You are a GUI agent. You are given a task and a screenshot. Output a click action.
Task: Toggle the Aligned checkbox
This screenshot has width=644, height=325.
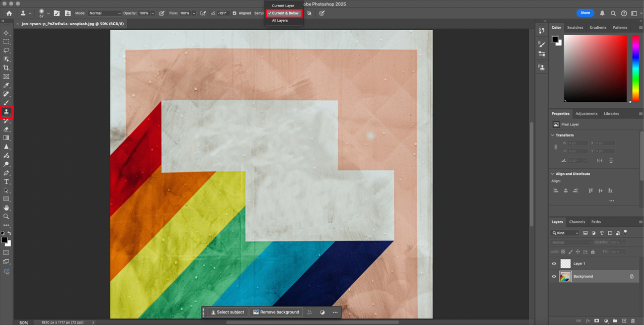point(234,13)
